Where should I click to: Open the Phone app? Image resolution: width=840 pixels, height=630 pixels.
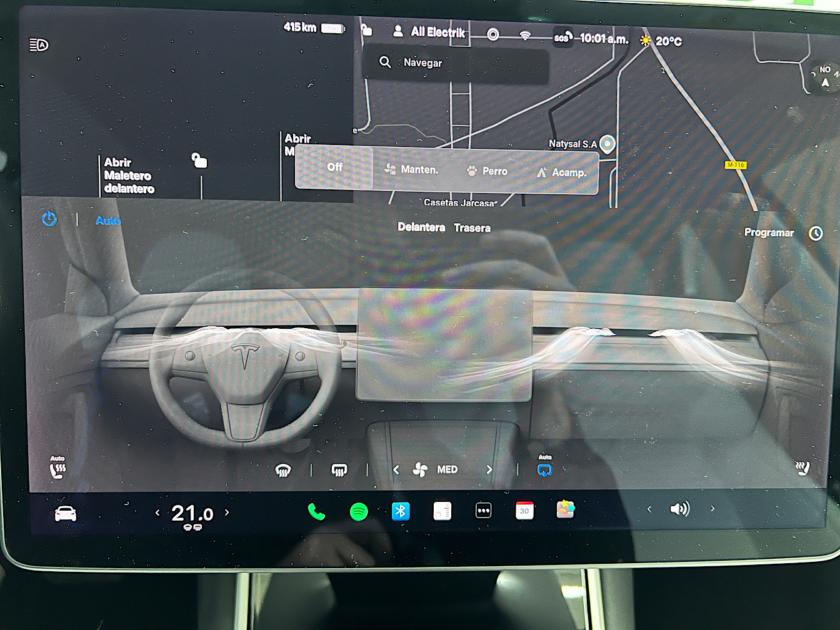click(x=316, y=512)
